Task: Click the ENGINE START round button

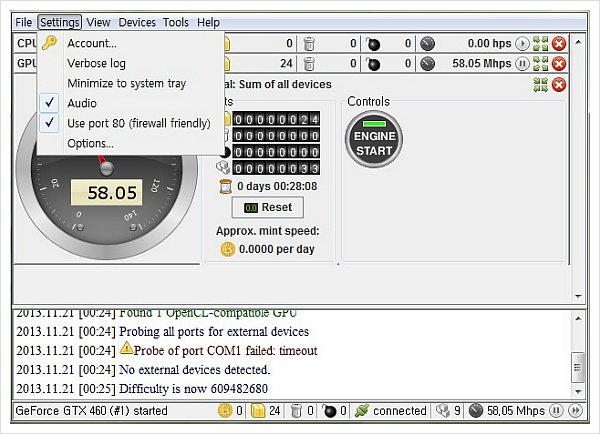Action: pyautogui.click(x=375, y=143)
